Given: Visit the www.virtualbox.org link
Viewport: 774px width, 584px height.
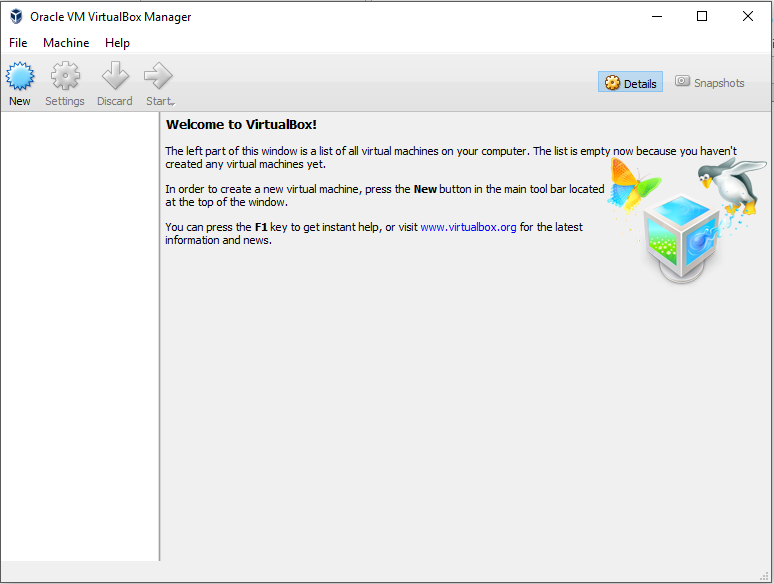Looking at the screenshot, I should coord(468,227).
